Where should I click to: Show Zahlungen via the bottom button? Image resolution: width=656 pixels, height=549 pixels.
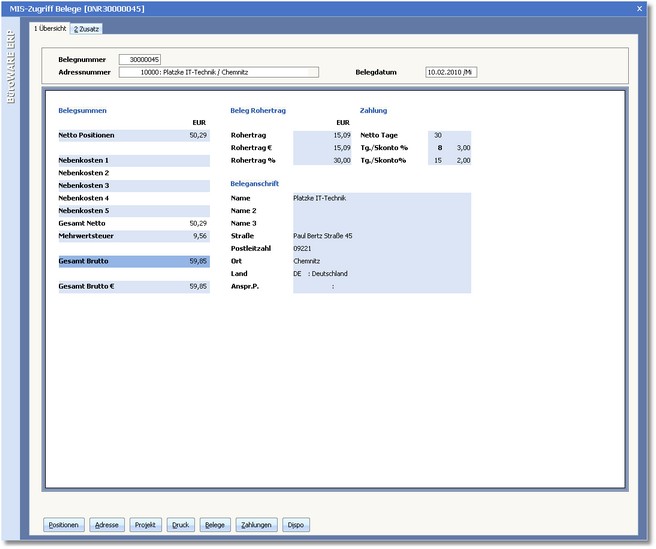coord(257,524)
